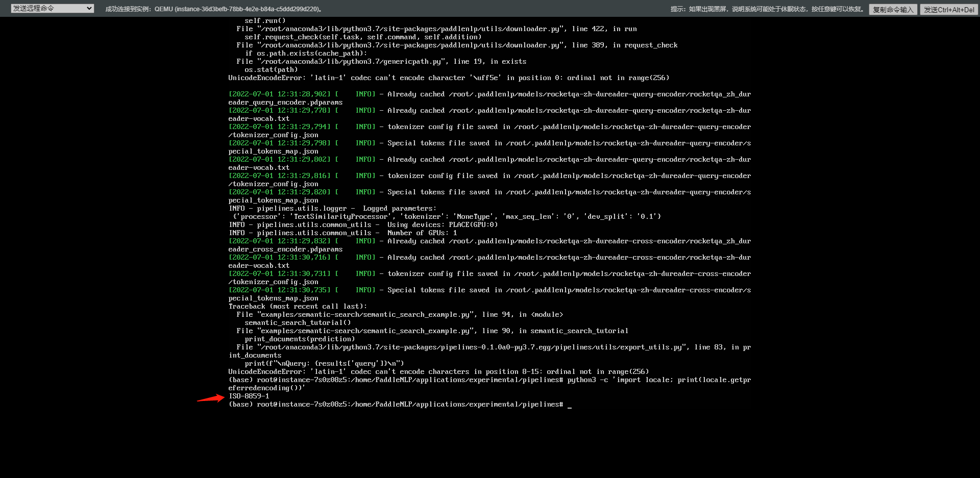Click the 复制命令输入 button
Screen dimensions: 980x478
click(x=893, y=10)
